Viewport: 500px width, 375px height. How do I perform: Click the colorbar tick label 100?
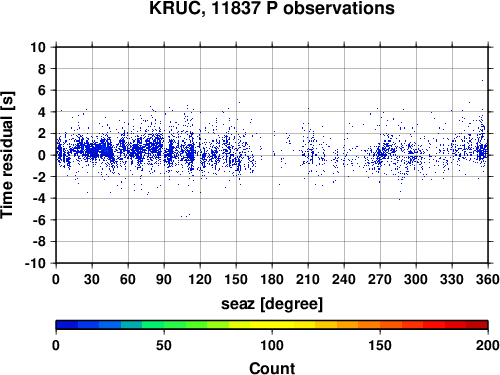(x=272, y=346)
